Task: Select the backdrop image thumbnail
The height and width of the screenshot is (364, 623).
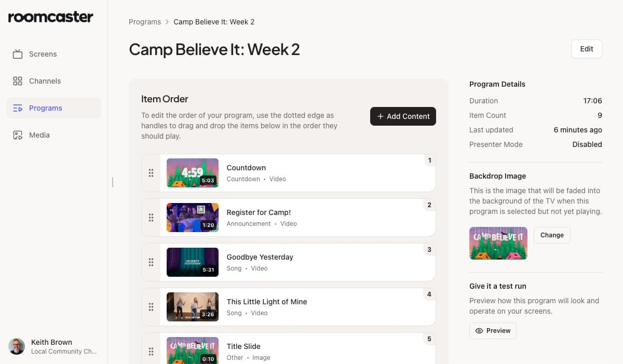Action: pyautogui.click(x=498, y=242)
